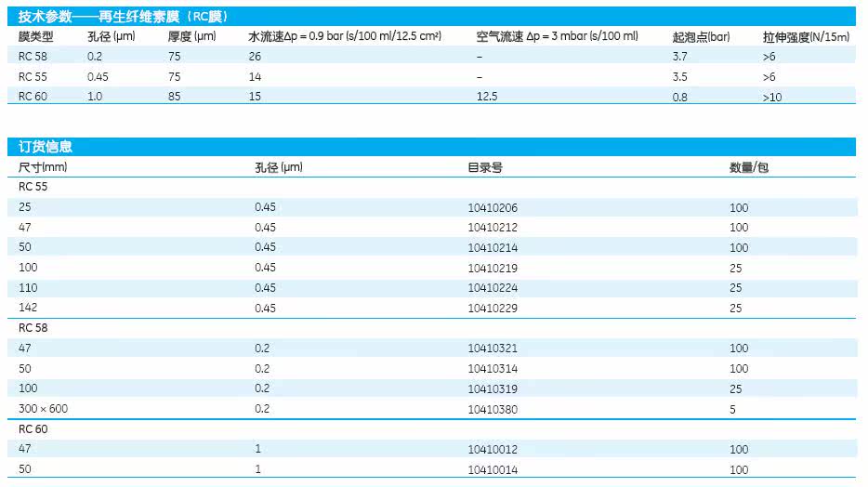
Task: Click catalog number 10410206
Action: (x=493, y=207)
